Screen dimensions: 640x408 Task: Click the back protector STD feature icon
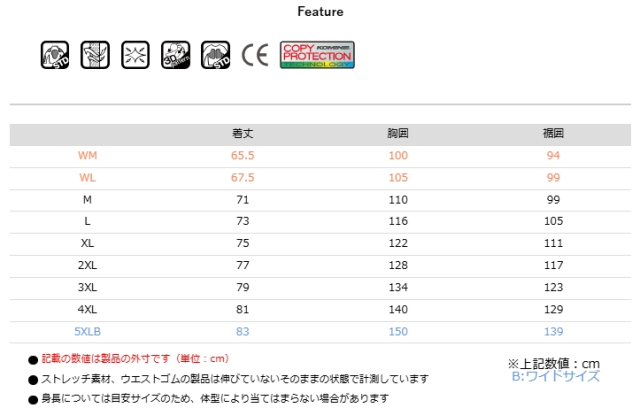55,55
